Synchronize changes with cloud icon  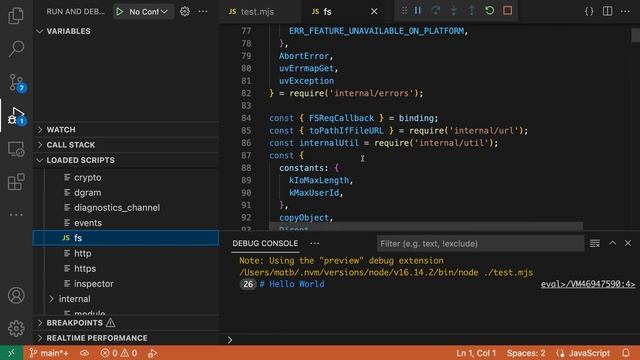(84, 353)
